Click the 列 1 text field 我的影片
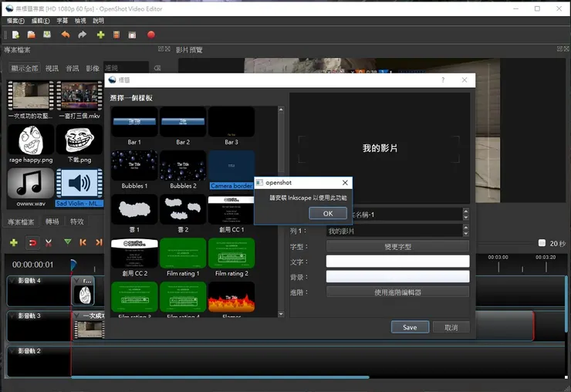The width and height of the screenshot is (571, 392). [394, 231]
